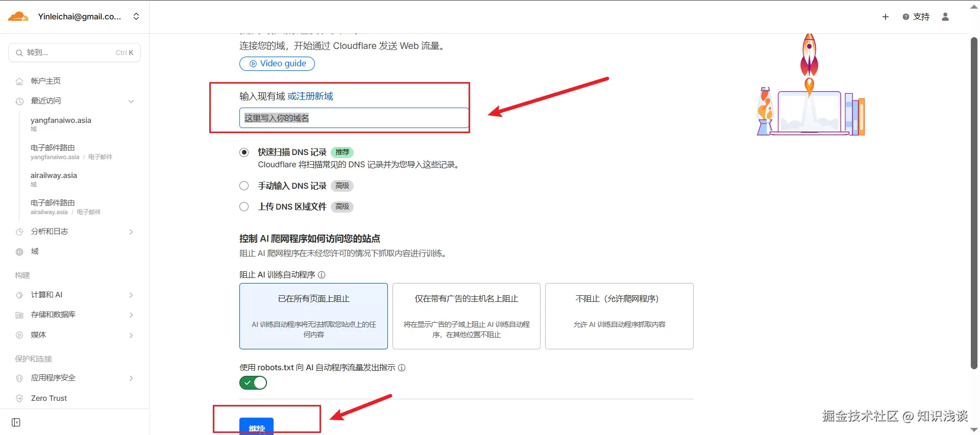Click the Zero Trust sidebar icon

(x=19, y=398)
